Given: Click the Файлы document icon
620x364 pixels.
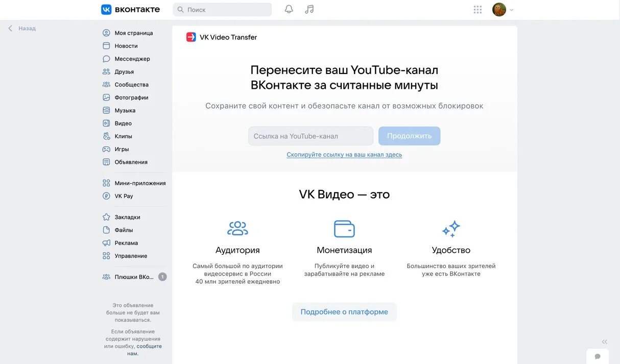Looking at the screenshot, I should coord(106,230).
